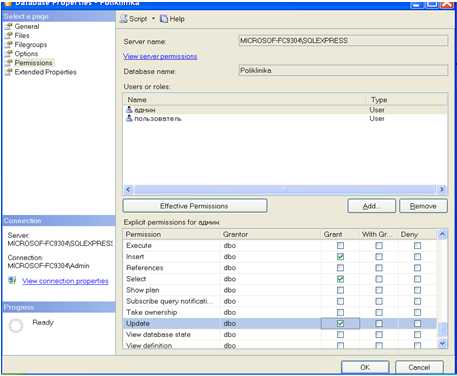Toggle With Grant checkbox for Insert
The image size is (457, 376).
[379, 257]
